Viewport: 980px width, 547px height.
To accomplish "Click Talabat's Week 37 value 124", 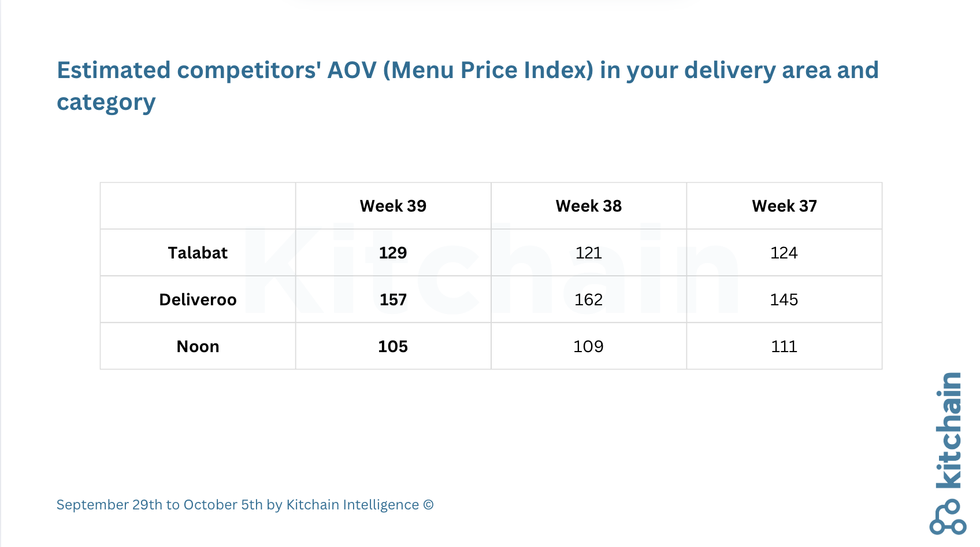I will click(x=784, y=253).
